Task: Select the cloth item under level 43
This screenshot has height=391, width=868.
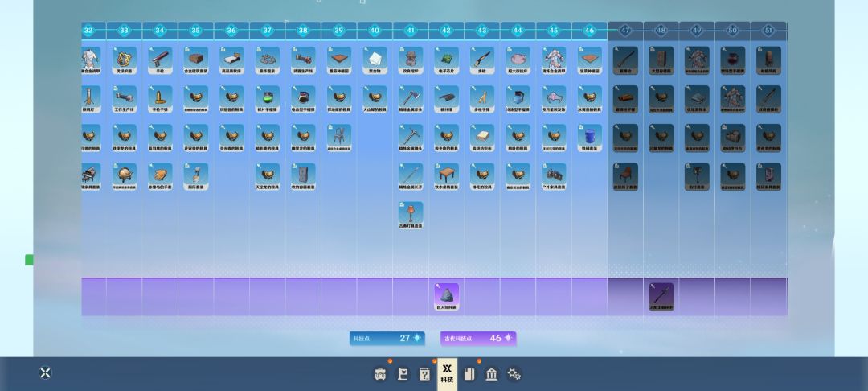Action: click(482, 138)
